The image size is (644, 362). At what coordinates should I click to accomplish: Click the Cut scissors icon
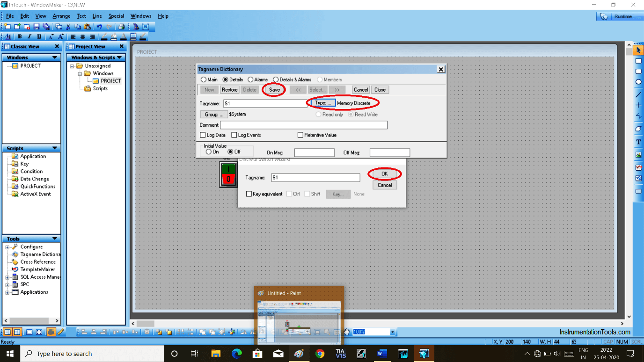point(68,27)
